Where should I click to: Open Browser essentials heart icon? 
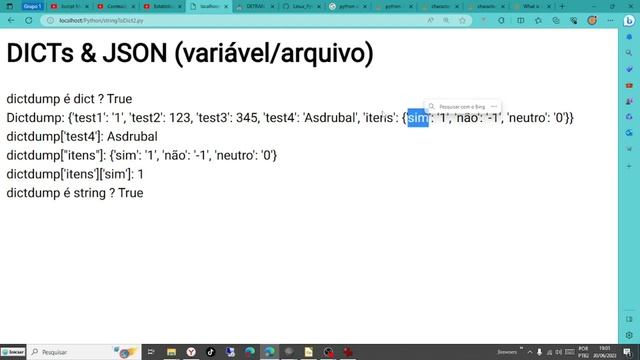tap(573, 20)
